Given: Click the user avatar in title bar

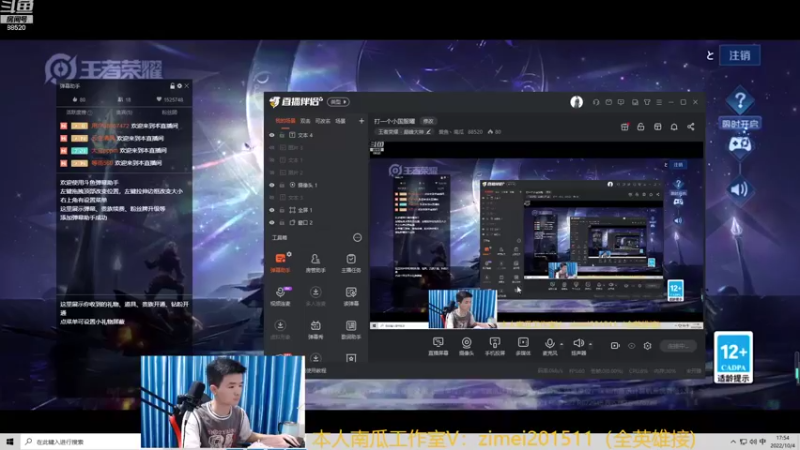Looking at the screenshot, I should [577, 102].
